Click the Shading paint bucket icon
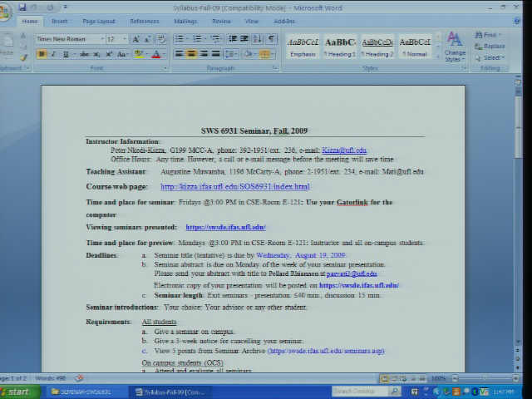The height and width of the screenshot is (399, 532). pyautogui.click(x=248, y=54)
